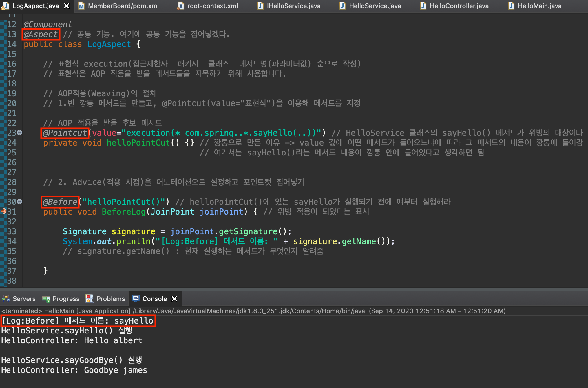This screenshot has height=388, width=588.
Task: Collapse the @Before method fold at line 30
Action: click(x=19, y=202)
